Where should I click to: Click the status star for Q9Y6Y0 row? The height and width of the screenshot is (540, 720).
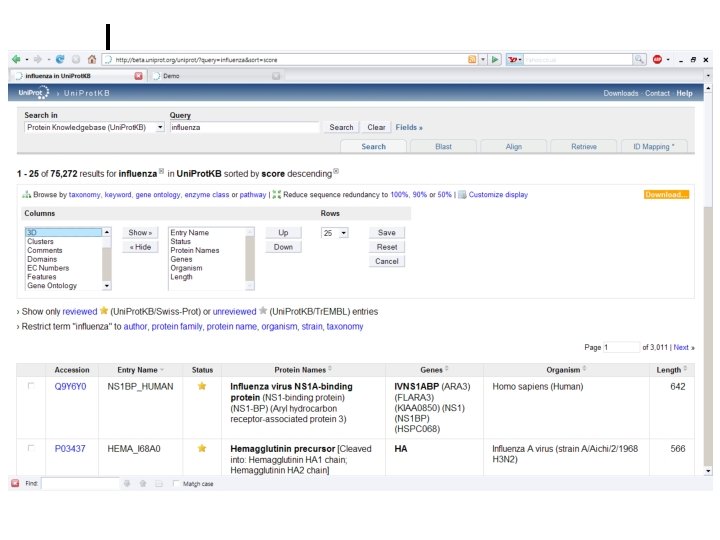click(x=202, y=386)
